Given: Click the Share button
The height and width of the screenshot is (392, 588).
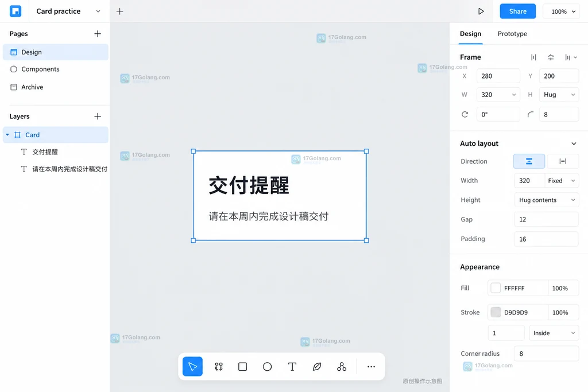Looking at the screenshot, I should point(517,11).
